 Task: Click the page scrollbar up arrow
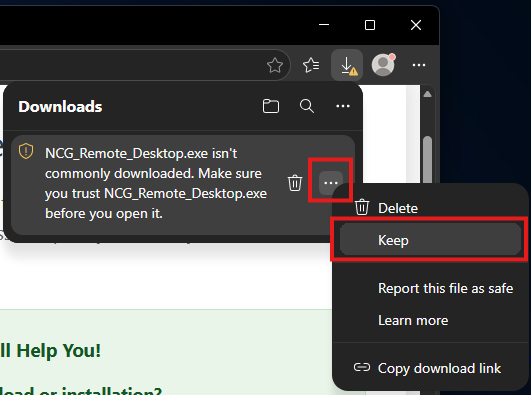427,94
